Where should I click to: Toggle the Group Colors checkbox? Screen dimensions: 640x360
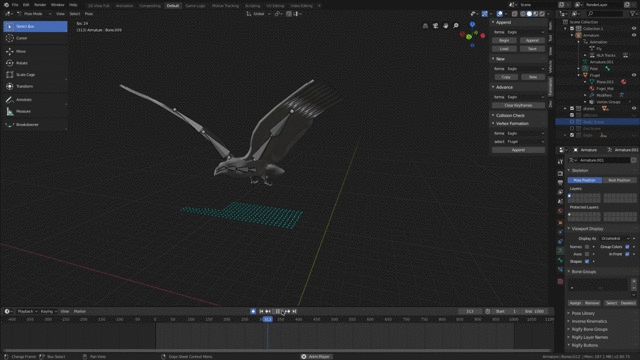[x=627, y=247]
